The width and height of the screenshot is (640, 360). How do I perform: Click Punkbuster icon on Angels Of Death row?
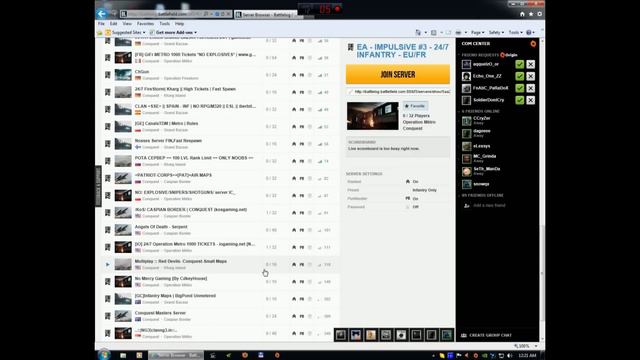point(302,230)
